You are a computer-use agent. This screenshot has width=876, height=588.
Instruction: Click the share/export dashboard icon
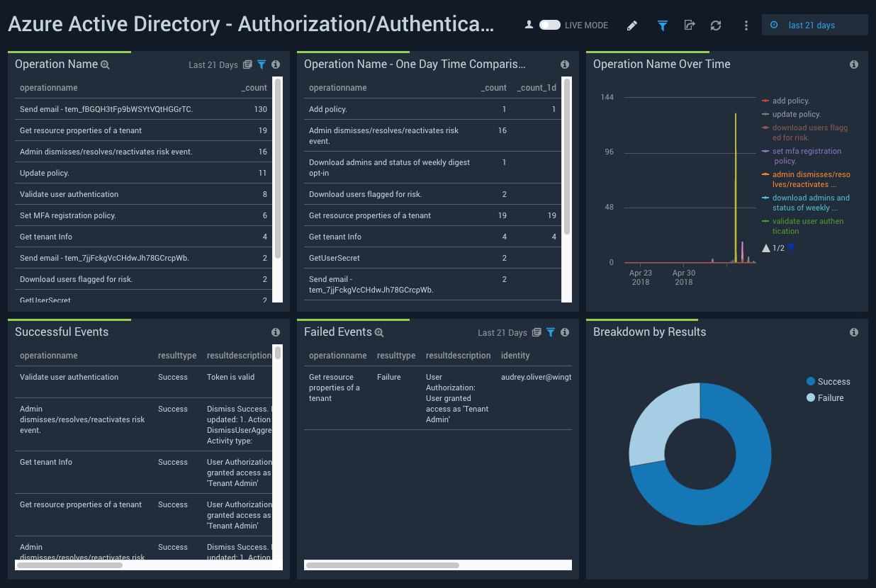click(x=689, y=25)
